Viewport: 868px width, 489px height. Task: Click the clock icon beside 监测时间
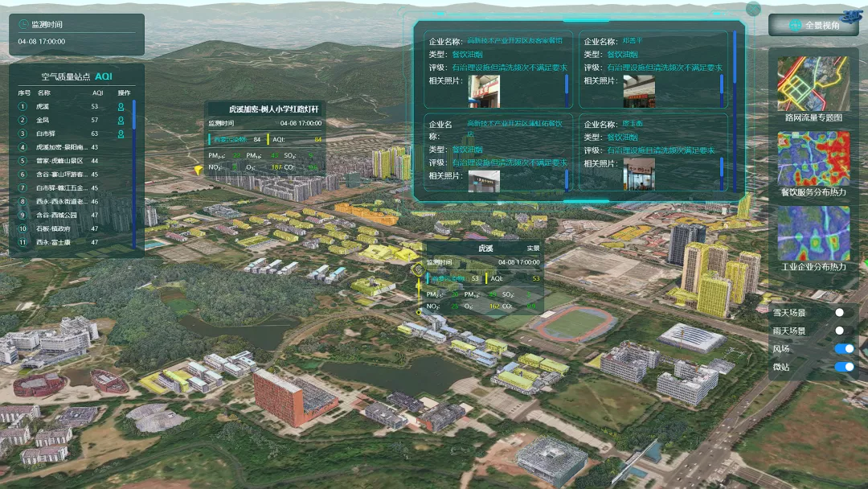click(23, 26)
